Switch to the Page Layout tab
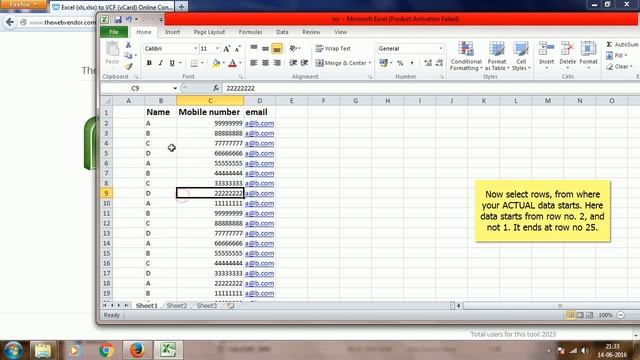 click(209, 32)
